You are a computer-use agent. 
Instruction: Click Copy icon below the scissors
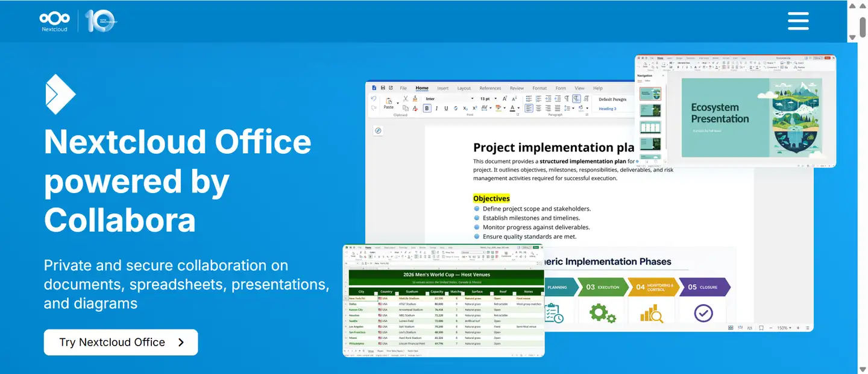point(406,108)
